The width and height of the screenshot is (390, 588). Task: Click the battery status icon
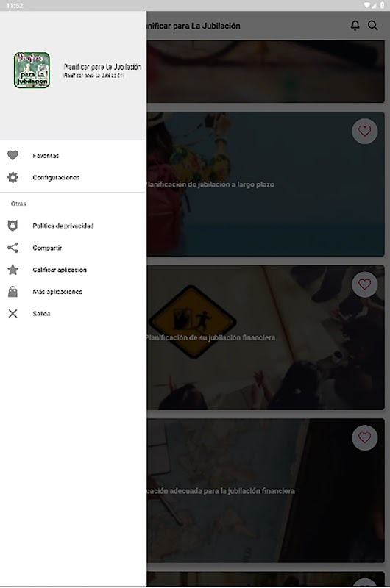[x=382, y=5]
